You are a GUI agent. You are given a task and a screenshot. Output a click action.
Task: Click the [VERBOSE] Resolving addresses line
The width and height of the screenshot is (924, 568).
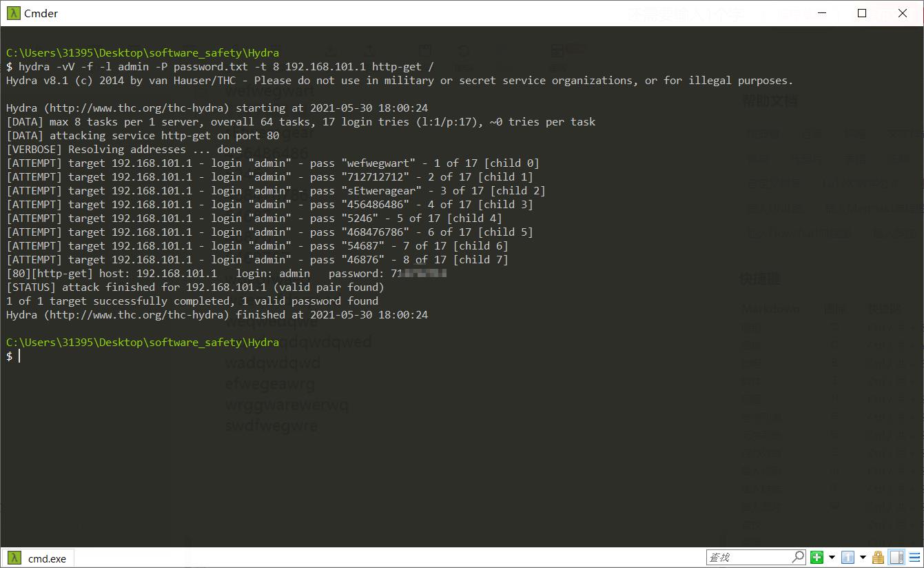124,150
